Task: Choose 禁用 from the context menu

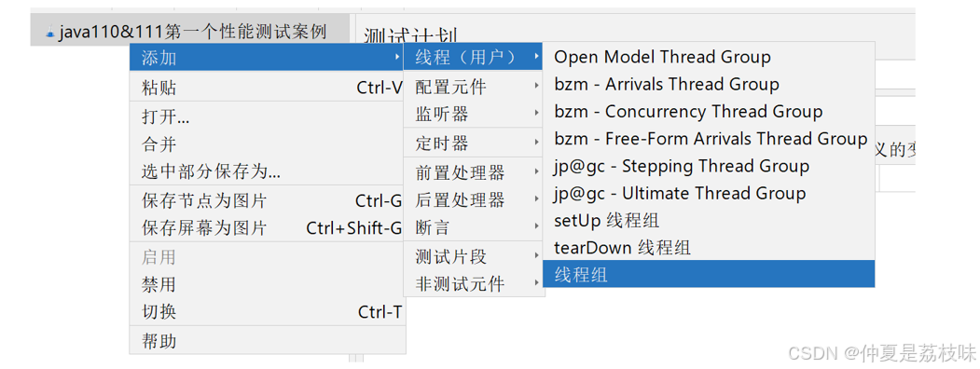Action: pyautogui.click(x=267, y=285)
